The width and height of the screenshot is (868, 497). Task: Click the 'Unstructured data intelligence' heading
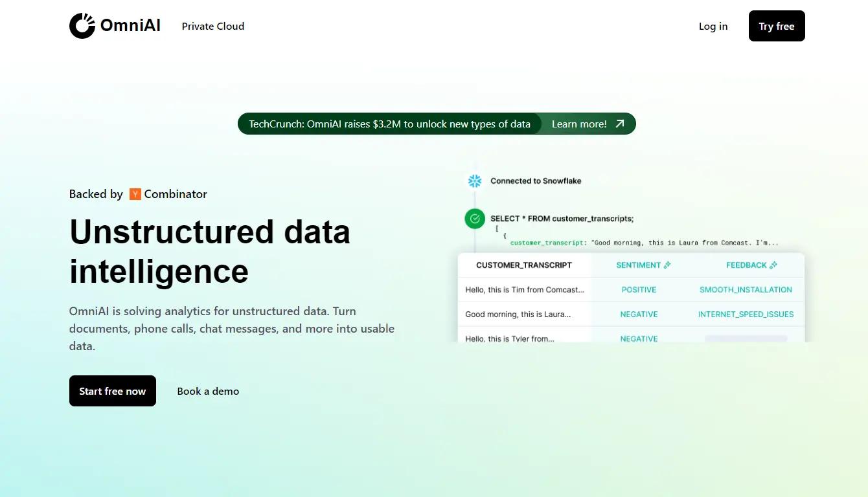point(210,251)
